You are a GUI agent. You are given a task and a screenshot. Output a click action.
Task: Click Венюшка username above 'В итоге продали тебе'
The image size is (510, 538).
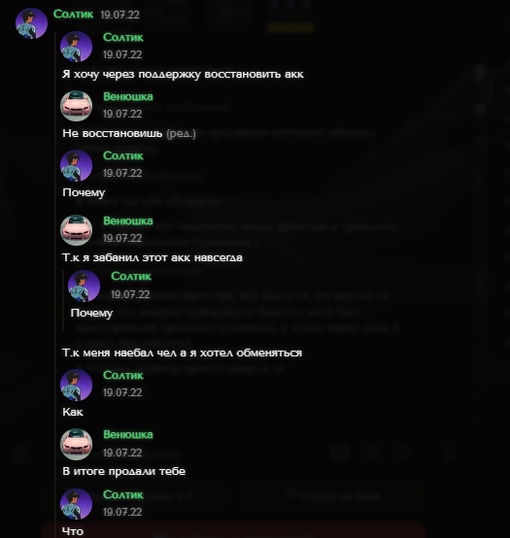pos(128,434)
